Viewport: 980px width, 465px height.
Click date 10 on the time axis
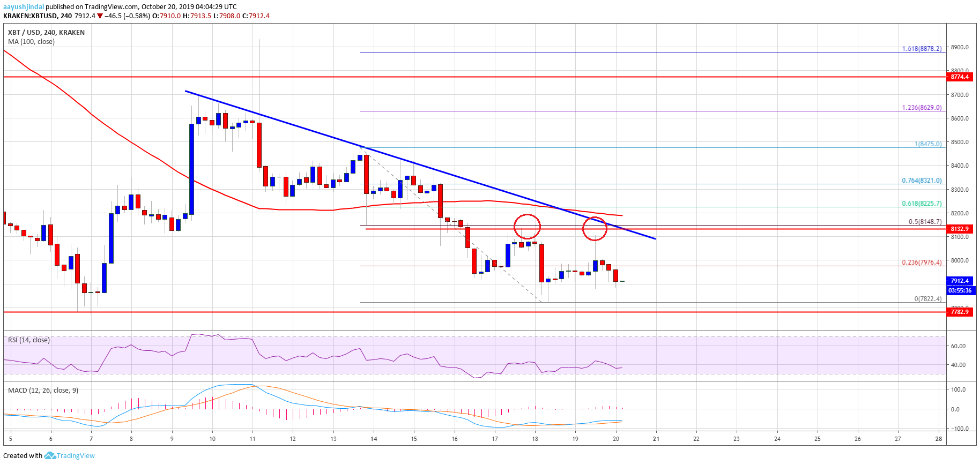coord(212,439)
